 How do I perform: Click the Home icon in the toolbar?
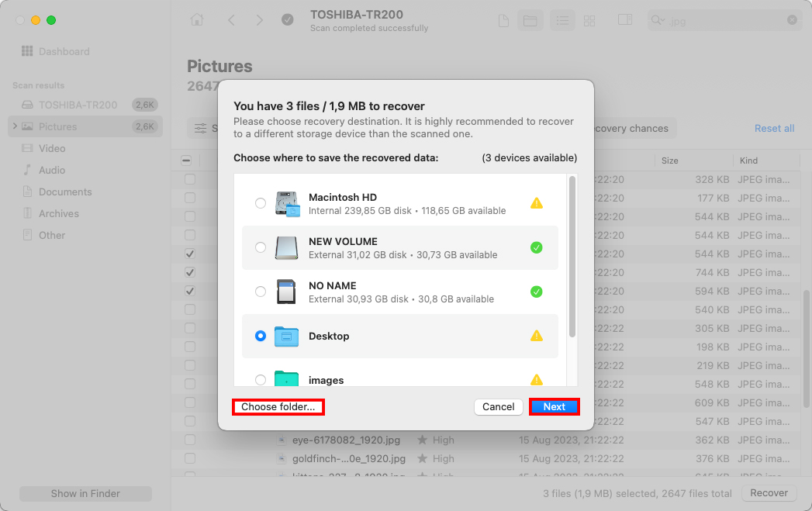pos(197,20)
